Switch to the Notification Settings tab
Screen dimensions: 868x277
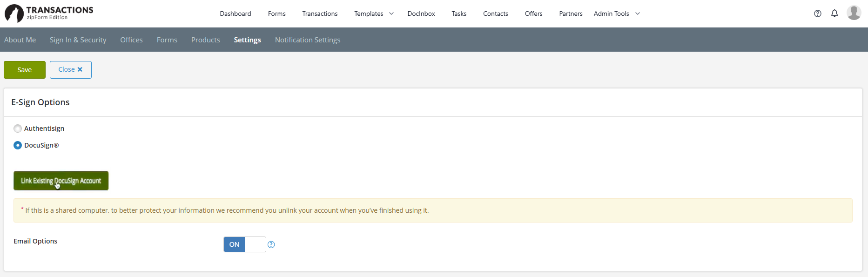point(308,40)
